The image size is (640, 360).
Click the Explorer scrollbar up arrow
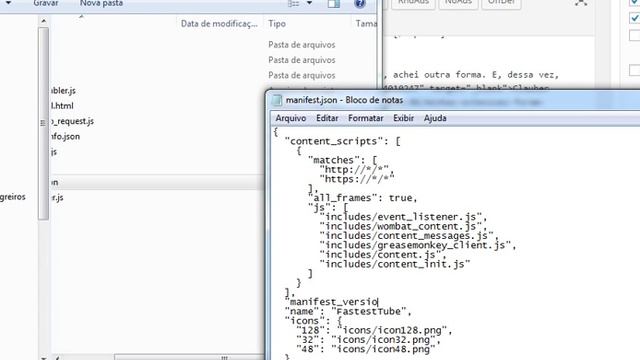[44, 20]
